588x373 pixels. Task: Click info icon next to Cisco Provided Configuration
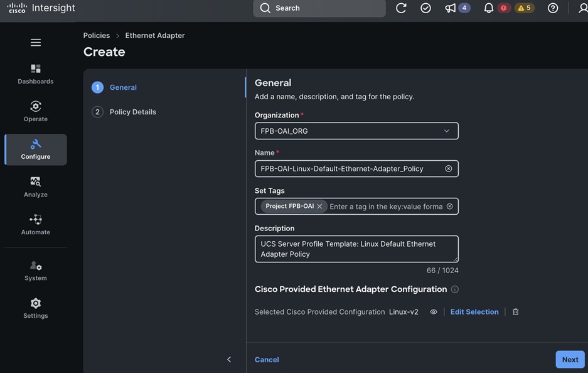pyautogui.click(x=455, y=289)
